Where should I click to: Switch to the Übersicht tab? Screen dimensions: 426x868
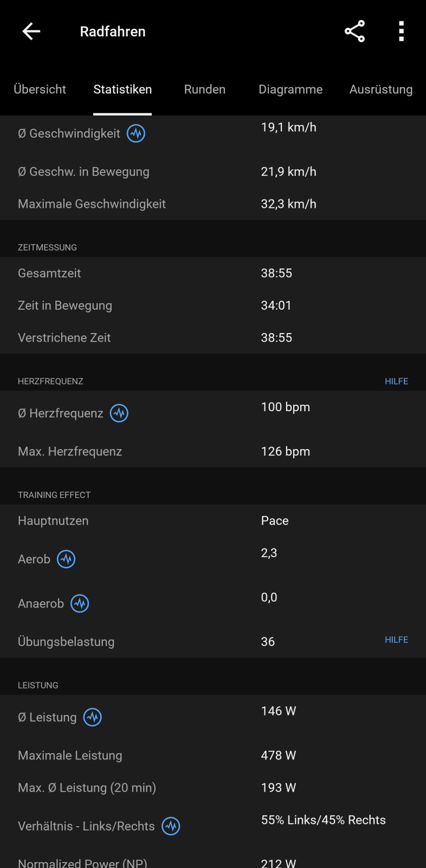coord(40,90)
